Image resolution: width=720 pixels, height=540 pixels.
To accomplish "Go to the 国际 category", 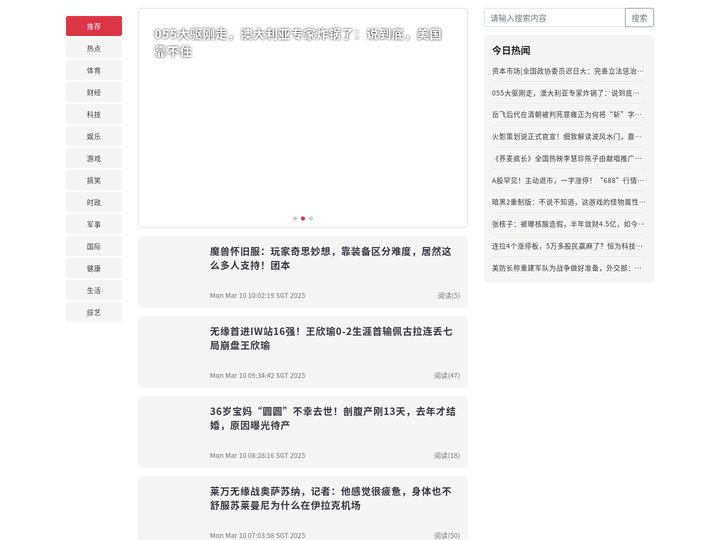I will (94, 247).
